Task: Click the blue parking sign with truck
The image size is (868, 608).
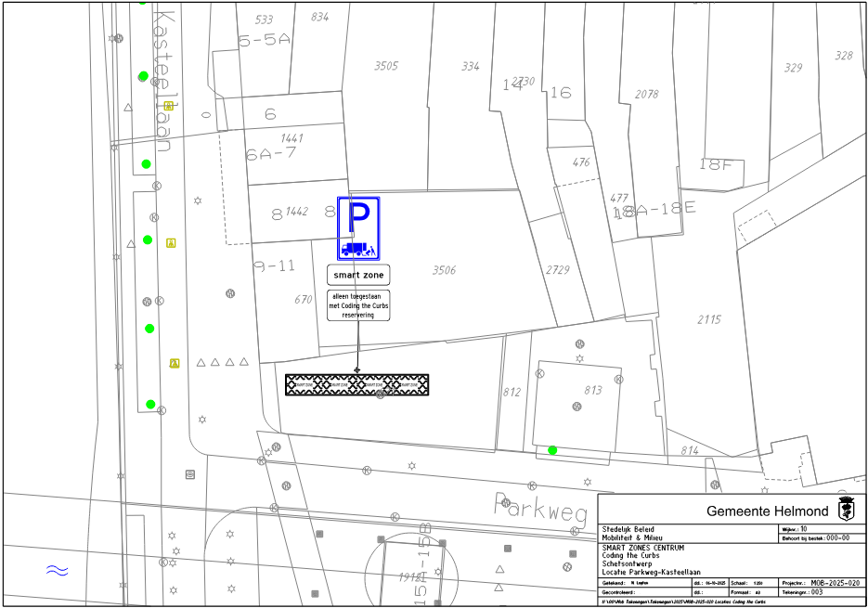Action: (358, 228)
